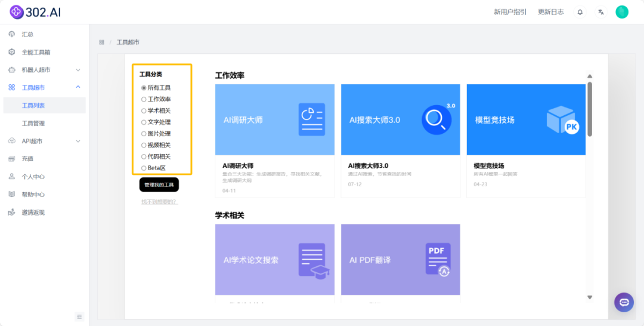Image resolution: width=644 pixels, height=326 pixels.
Task: Click the 302.AI logo
Action: coord(35,12)
